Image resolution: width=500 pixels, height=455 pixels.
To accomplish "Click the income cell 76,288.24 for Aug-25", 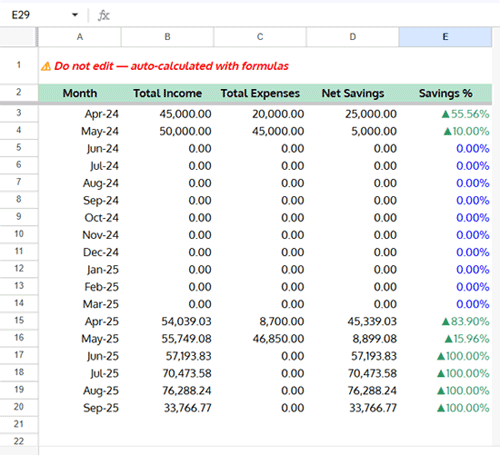I will click(x=167, y=391).
